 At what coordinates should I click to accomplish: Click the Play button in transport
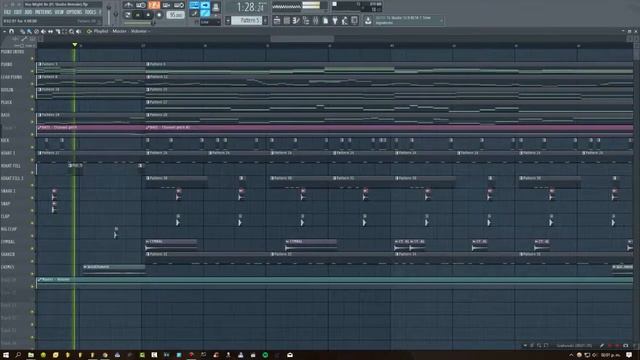138,15
